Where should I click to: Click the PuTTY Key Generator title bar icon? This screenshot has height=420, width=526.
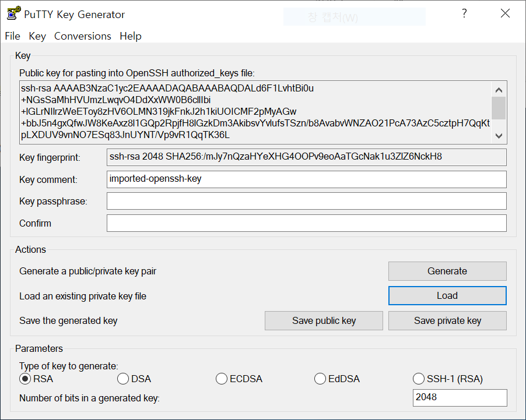pyautogui.click(x=13, y=14)
